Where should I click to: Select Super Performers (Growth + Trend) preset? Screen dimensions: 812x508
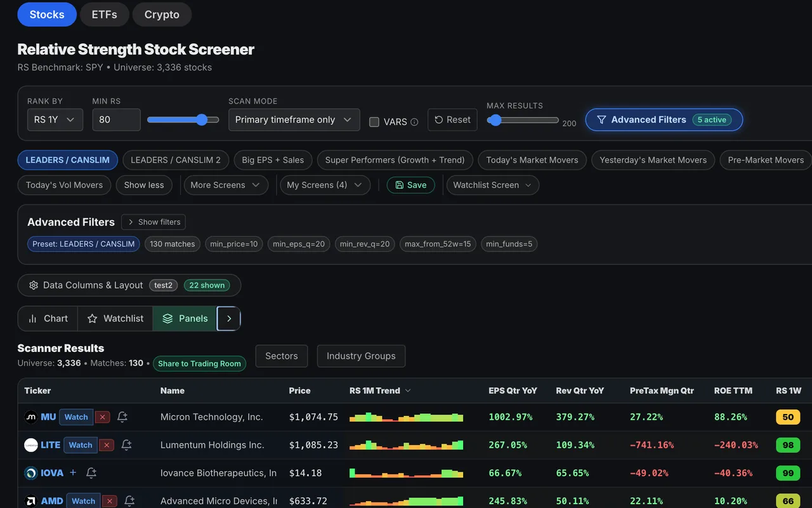[x=395, y=160]
